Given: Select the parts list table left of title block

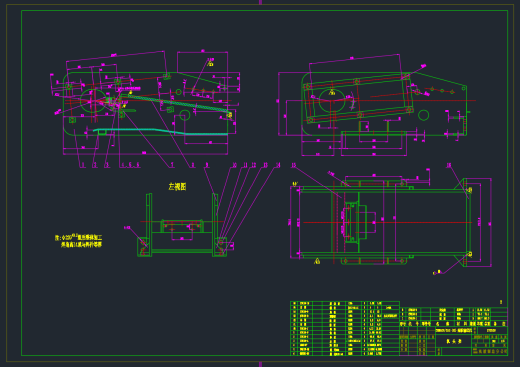Looking at the screenshot, I should pos(345,328).
